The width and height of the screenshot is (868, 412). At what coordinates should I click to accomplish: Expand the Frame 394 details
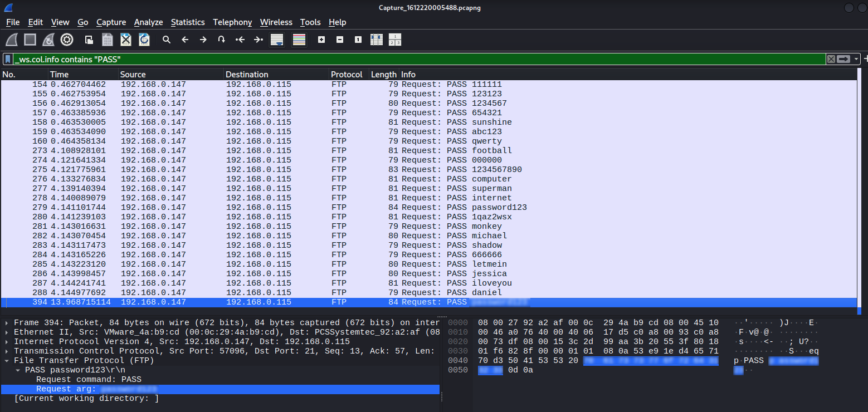6,323
